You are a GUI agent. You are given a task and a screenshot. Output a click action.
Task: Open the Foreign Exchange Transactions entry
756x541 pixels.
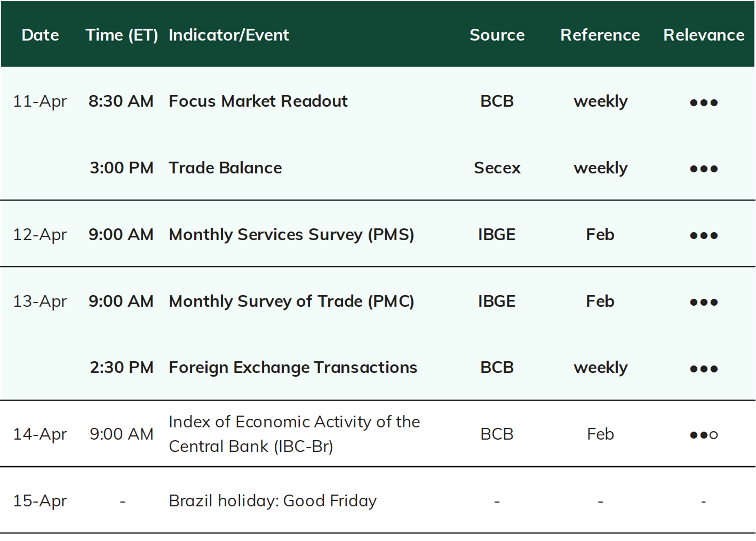[293, 368]
